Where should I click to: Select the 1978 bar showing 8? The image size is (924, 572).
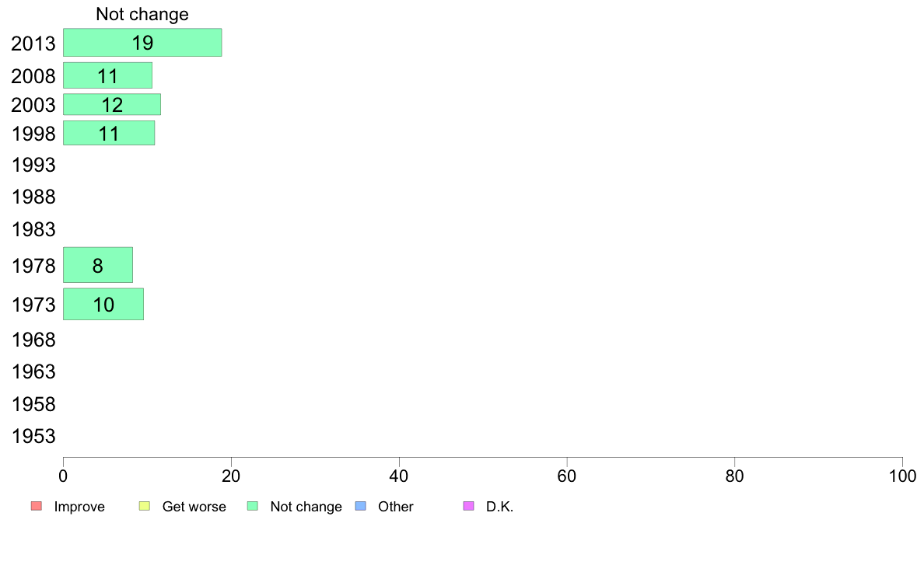pos(98,265)
